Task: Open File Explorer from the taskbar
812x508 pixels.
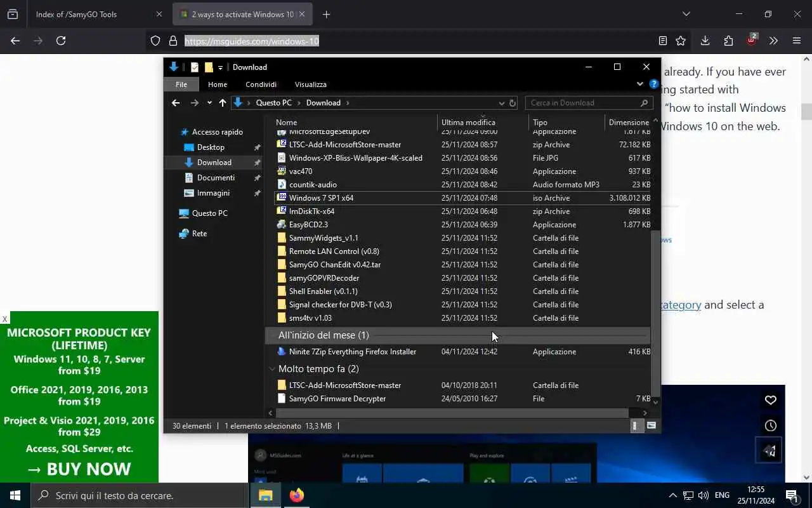Action: (265, 495)
